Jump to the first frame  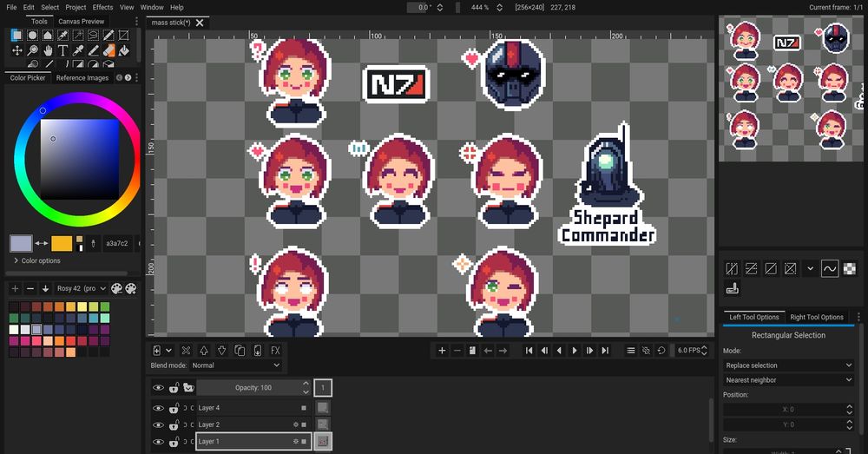click(x=529, y=351)
